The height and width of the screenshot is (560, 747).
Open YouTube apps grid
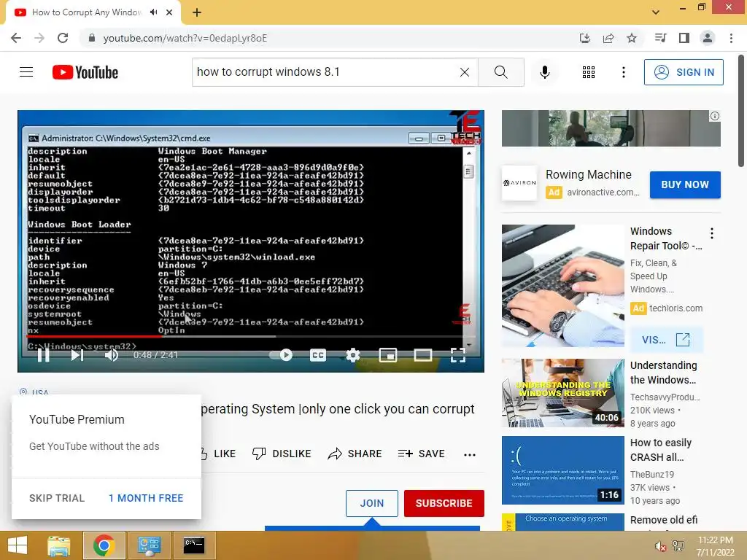point(589,72)
